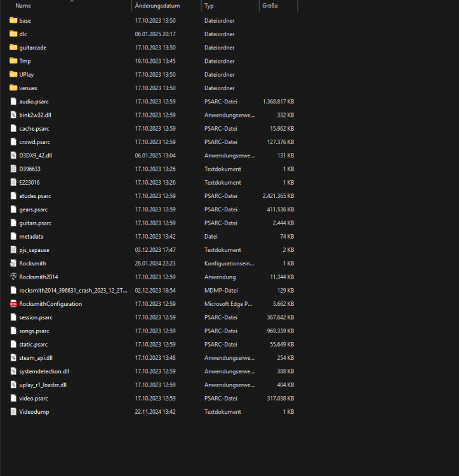Click the UPlay folder icon
Screen dimensions: 459x476
pyautogui.click(x=13, y=74)
